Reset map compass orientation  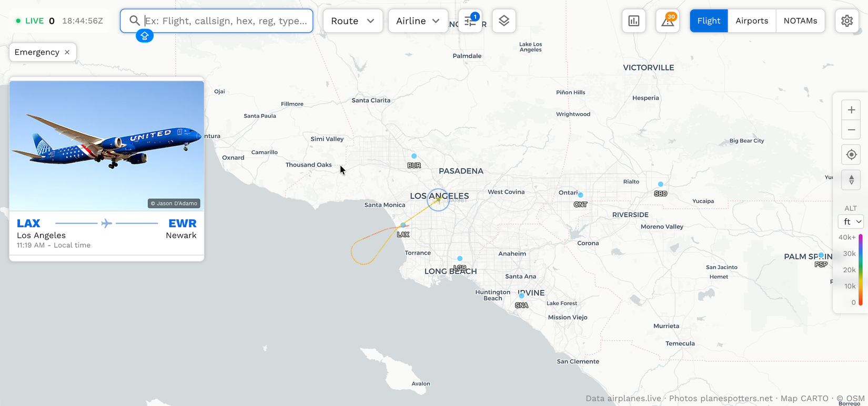(x=851, y=180)
